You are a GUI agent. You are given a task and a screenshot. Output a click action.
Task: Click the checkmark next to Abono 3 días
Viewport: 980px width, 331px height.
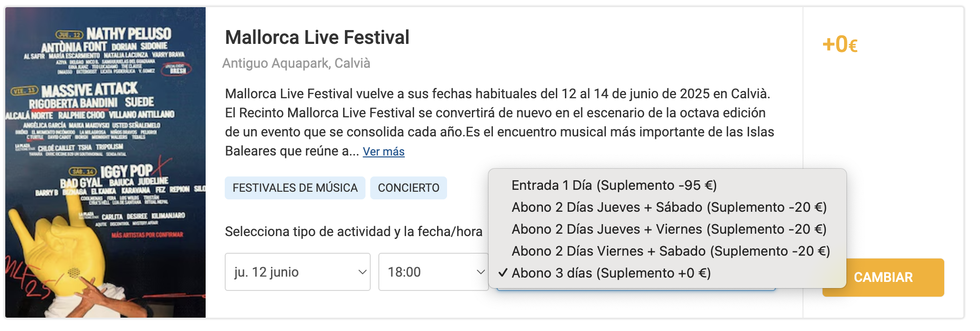click(x=502, y=273)
